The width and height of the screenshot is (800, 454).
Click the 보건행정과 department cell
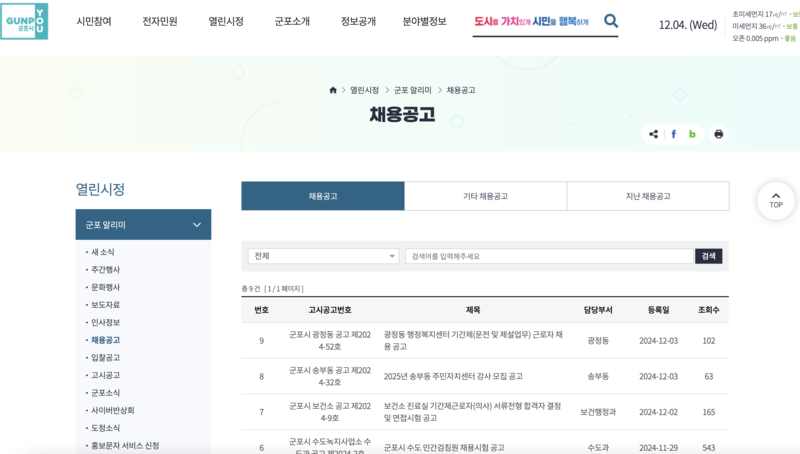click(x=598, y=412)
